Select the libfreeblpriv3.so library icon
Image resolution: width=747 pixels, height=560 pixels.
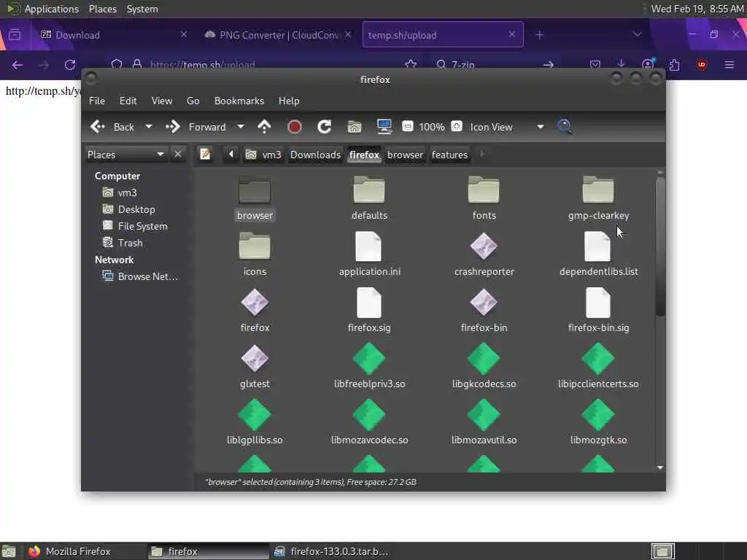tap(369, 359)
